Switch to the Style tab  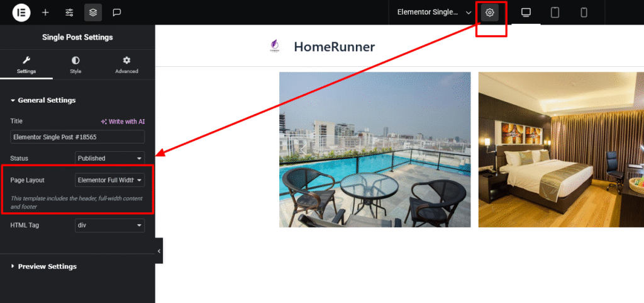(75, 66)
